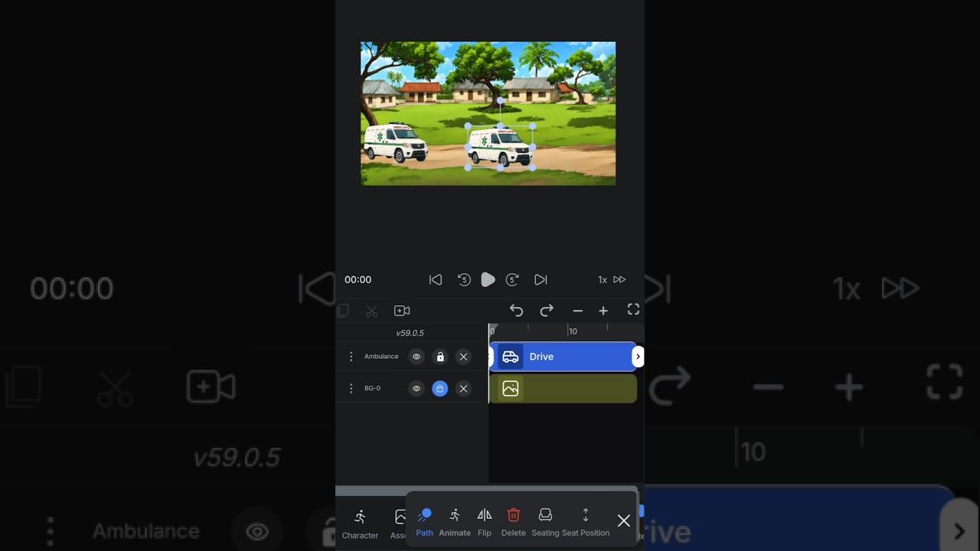Flip the selected ambulance

[x=485, y=522]
